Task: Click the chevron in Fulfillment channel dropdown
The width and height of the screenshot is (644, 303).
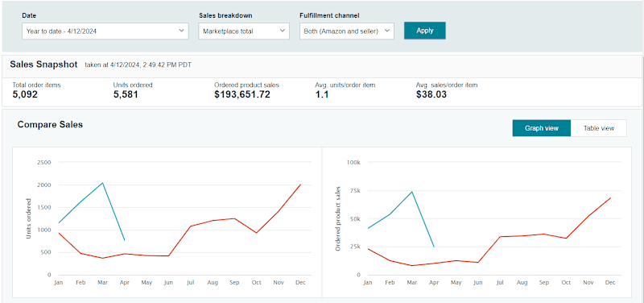Action: pos(387,31)
